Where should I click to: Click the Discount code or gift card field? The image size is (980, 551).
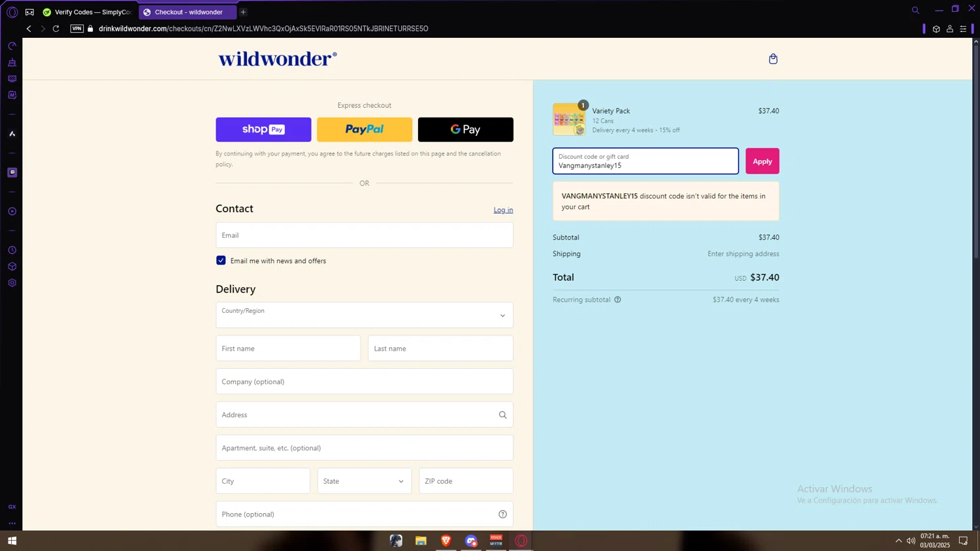(x=645, y=161)
